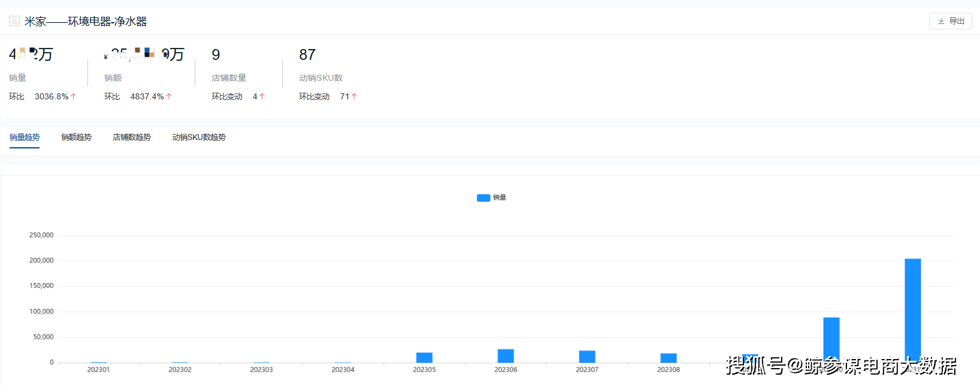Click the 202306 bar in the chart
Screen dimensions: 980x386
coord(506,356)
